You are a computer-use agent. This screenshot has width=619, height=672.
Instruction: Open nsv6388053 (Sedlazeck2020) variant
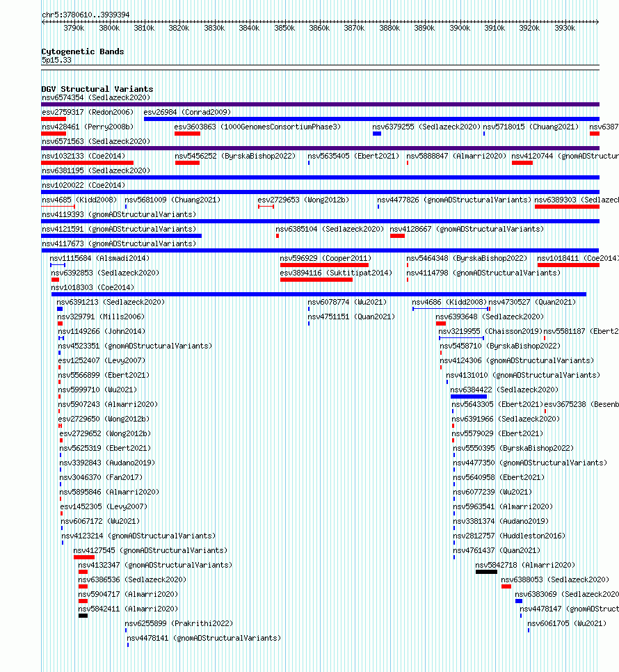click(x=555, y=579)
